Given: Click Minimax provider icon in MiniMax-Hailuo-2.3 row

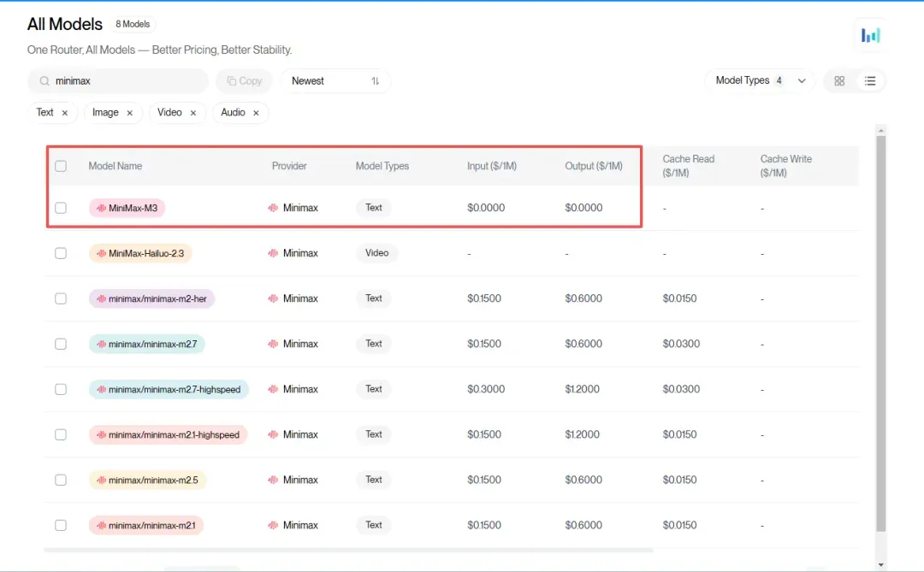Looking at the screenshot, I should click(x=273, y=253).
